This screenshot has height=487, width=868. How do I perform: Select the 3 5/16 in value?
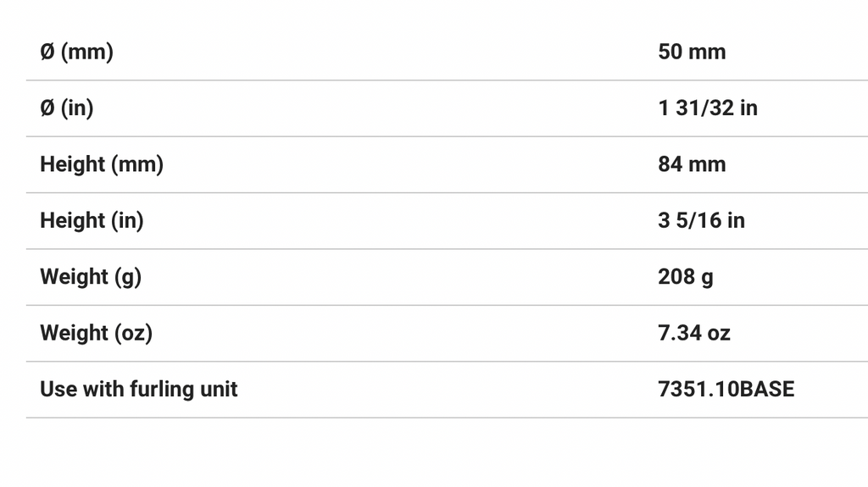tap(701, 220)
